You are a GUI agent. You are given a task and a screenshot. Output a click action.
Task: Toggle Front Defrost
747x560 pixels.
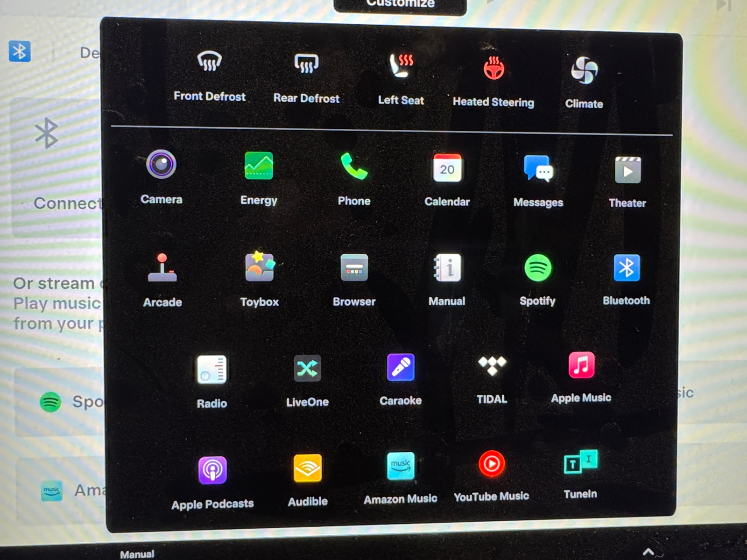pos(209,62)
